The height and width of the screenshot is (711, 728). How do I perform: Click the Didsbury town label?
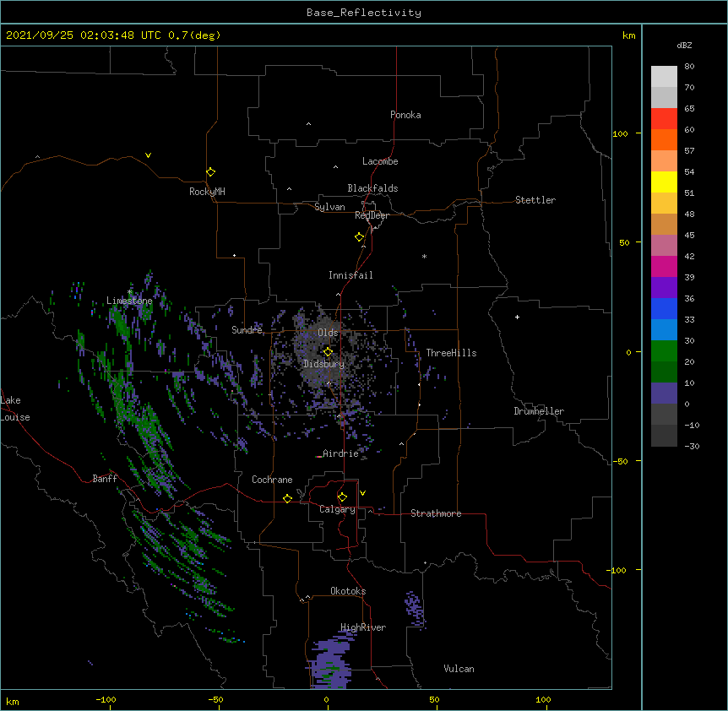pos(323,364)
